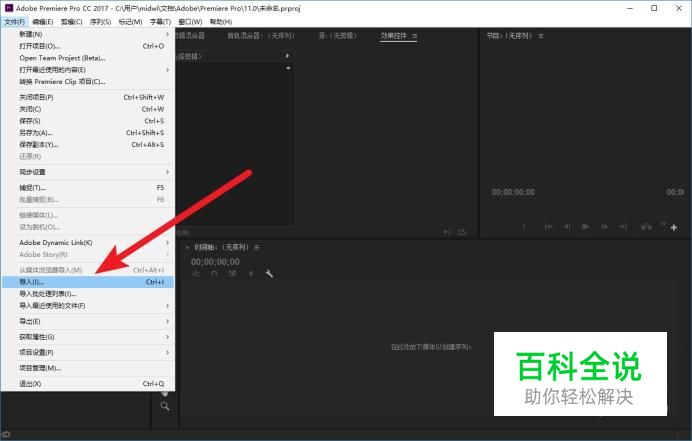Open the 新建(N) submenu
The height and width of the screenshot is (441, 692).
coord(88,34)
